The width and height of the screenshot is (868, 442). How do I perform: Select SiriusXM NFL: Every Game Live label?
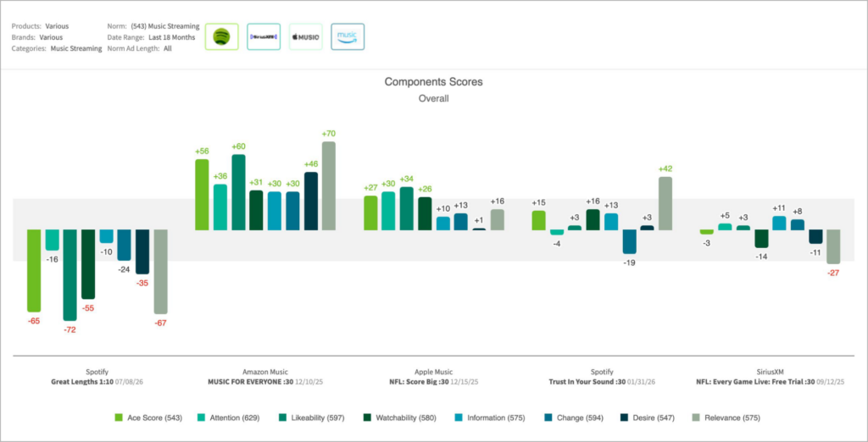[x=768, y=378]
